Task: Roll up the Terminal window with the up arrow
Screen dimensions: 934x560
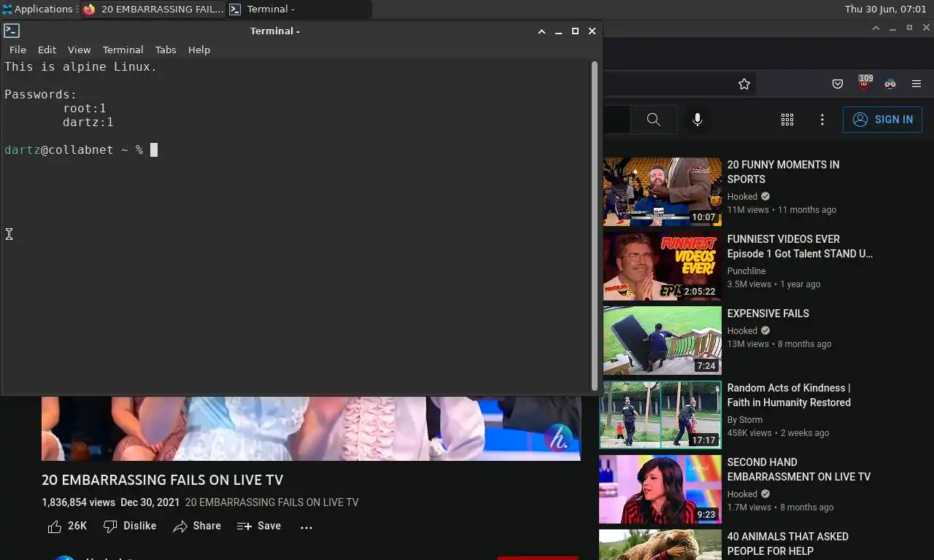Action: [x=541, y=31]
